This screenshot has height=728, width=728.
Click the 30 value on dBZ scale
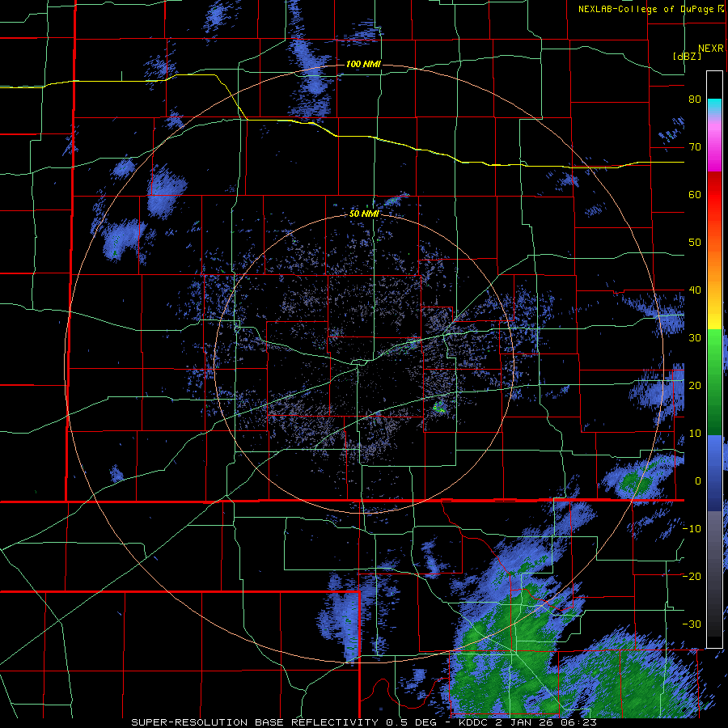pos(695,338)
